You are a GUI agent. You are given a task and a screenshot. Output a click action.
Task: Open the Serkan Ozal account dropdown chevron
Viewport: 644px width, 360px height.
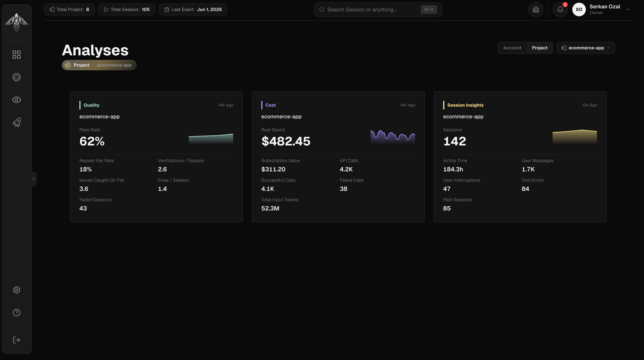tap(627, 9)
